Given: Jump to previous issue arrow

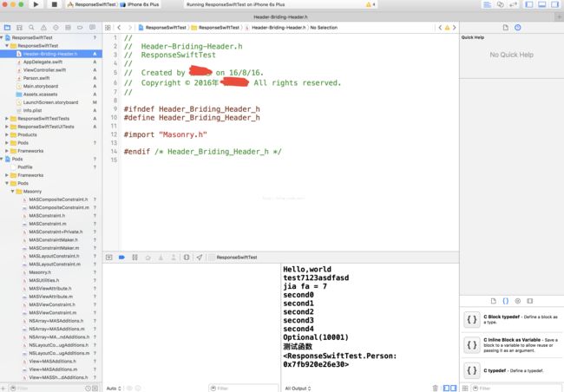Looking at the screenshot, I should [x=440, y=28].
